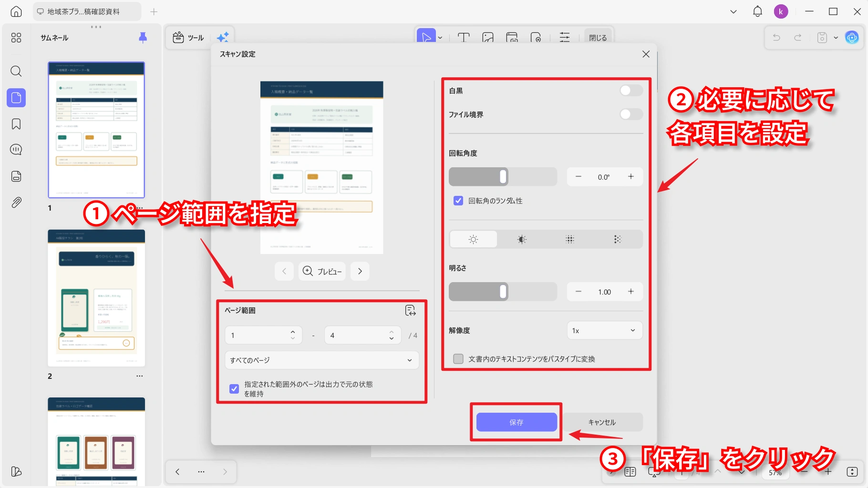Open the ツール menu
Viewport: 868px width, 488px height.
[x=189, y=38]
